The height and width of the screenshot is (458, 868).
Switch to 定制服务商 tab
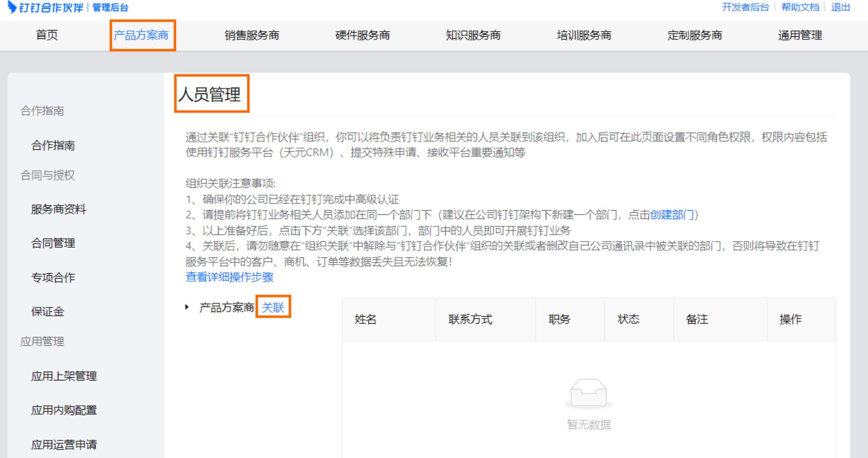pyautogui.click(x=694, y=35)
